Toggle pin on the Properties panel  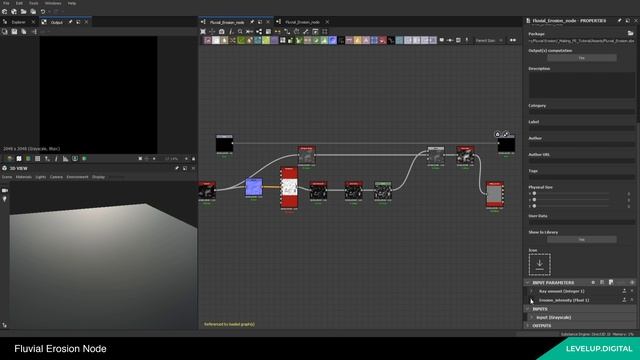[620, 20]
